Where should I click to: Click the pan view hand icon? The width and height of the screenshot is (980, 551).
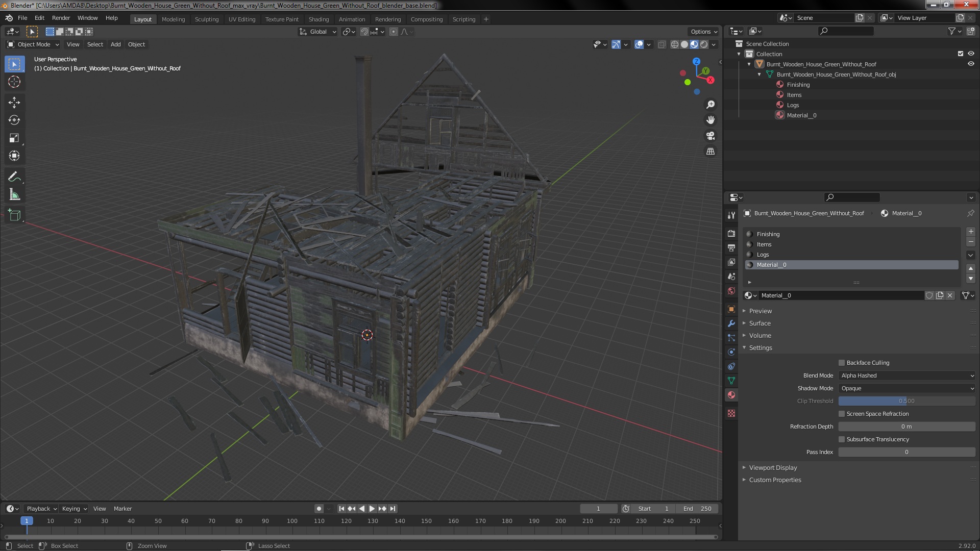pyautogui.click(x=710, y=120)
